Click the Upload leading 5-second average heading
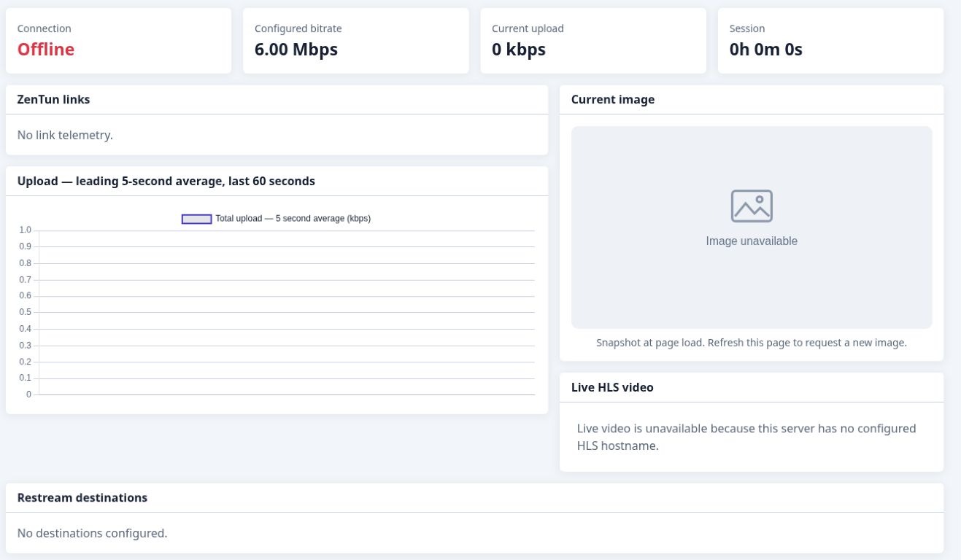Screen dimensions: 961x560 point(166,181)
